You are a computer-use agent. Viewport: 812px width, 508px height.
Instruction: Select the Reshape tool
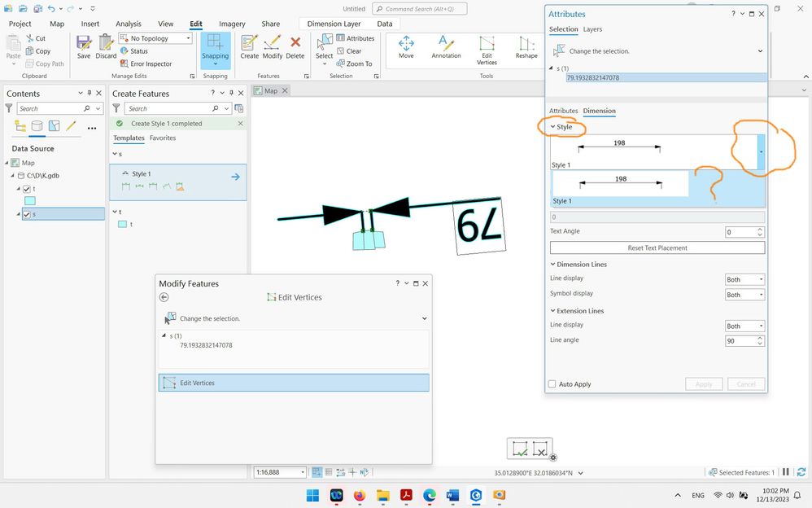[x=526, y=46]
